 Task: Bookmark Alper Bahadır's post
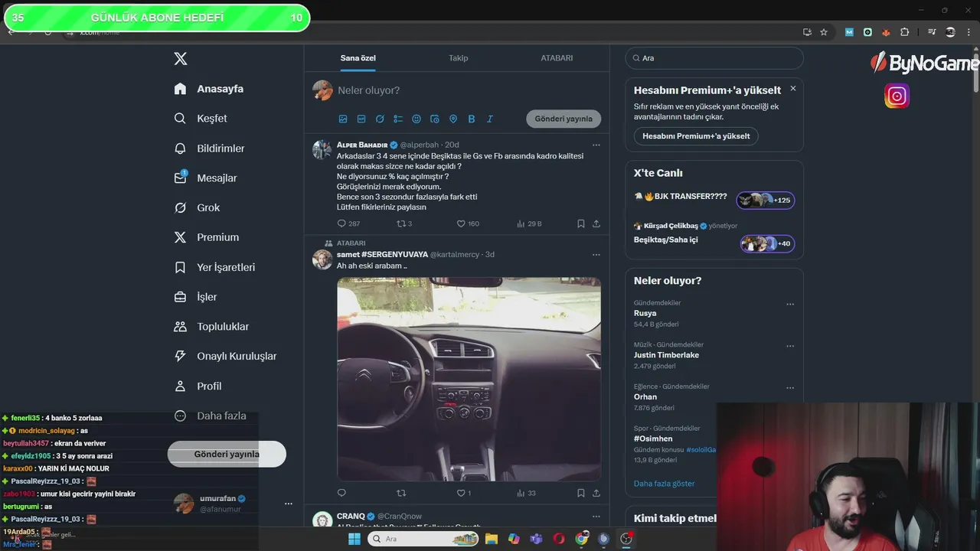pos(581,223)
